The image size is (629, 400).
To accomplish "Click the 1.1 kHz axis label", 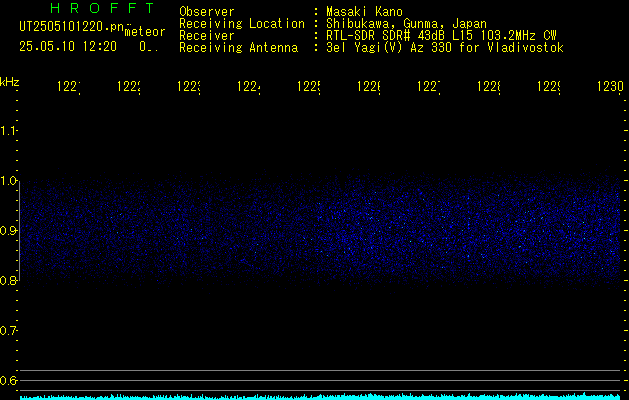I will (x=8, y=130).
